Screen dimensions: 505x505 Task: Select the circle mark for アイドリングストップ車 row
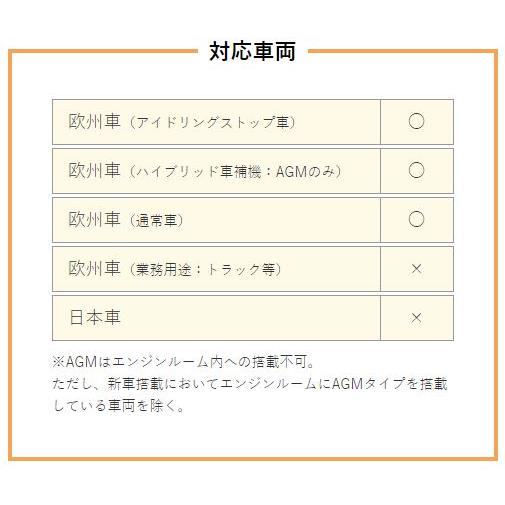(416, 121)
